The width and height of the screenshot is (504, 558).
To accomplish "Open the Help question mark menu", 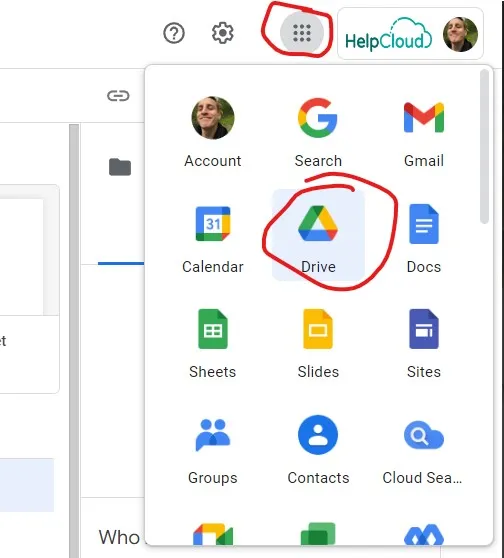I will (x=174, y=33).
